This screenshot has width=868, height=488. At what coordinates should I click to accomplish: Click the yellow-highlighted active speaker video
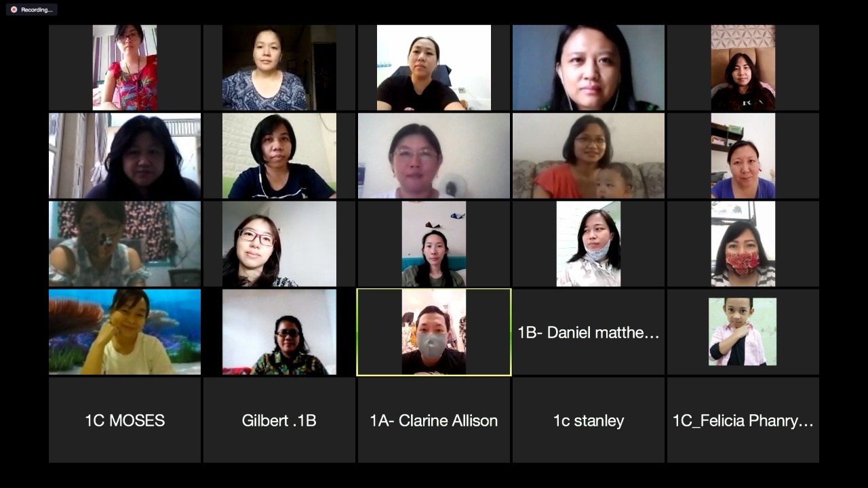pos(434,332)
